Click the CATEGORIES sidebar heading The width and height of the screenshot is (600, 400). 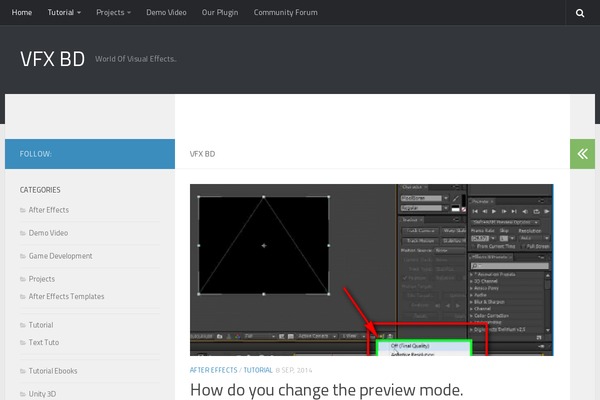(x=40, y=190)
